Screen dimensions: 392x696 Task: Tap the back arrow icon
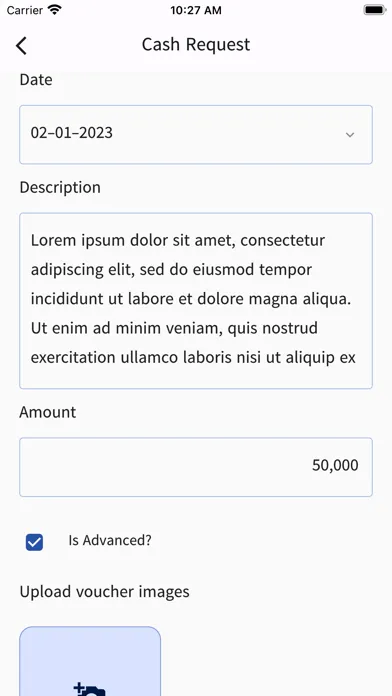tap(21, 46)
